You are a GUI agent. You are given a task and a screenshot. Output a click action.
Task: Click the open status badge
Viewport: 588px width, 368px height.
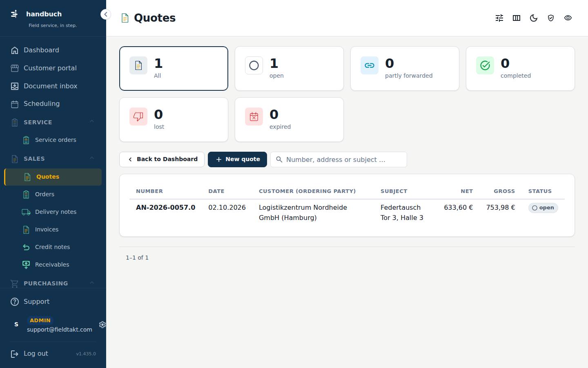coord(543,208)
